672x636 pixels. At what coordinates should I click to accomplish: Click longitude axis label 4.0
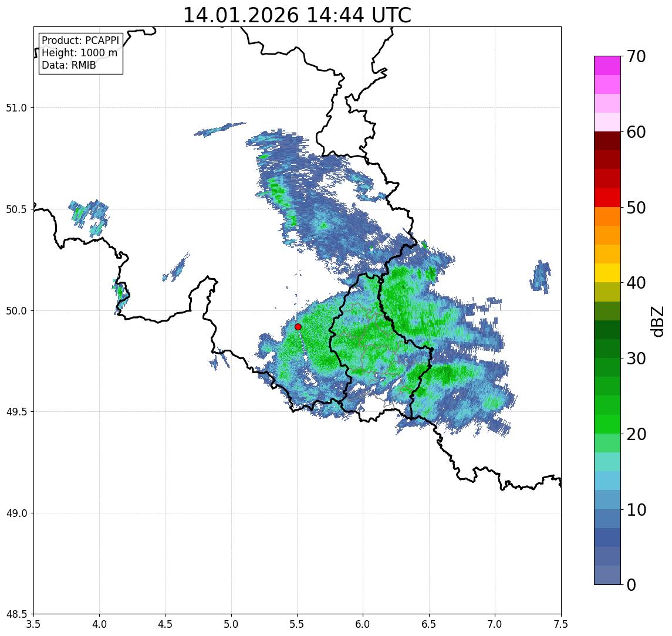click(99, 624)
